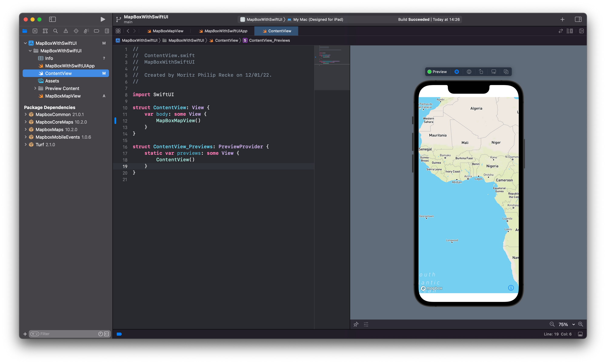Click the Mapbox info icon on the map

point(511,288)
